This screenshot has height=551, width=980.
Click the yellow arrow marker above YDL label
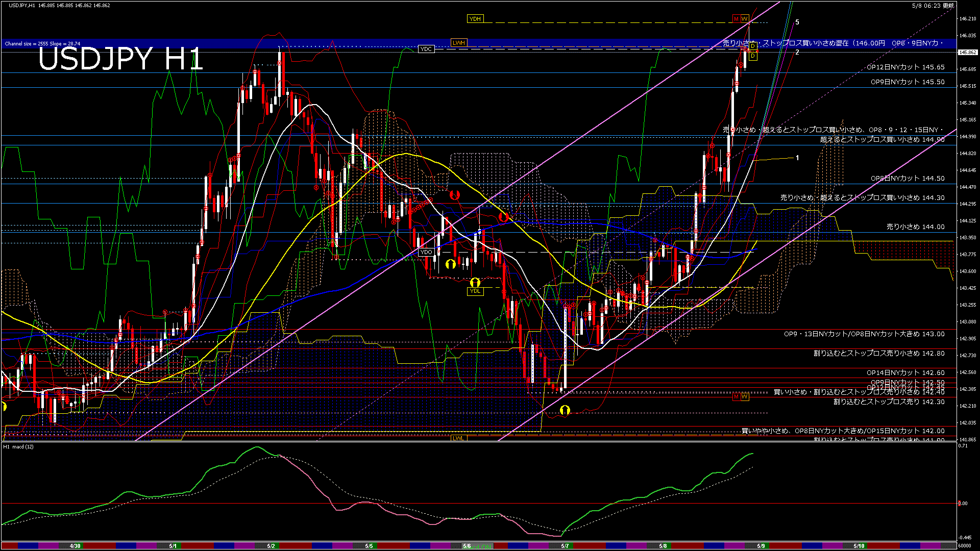pos(475,282)
